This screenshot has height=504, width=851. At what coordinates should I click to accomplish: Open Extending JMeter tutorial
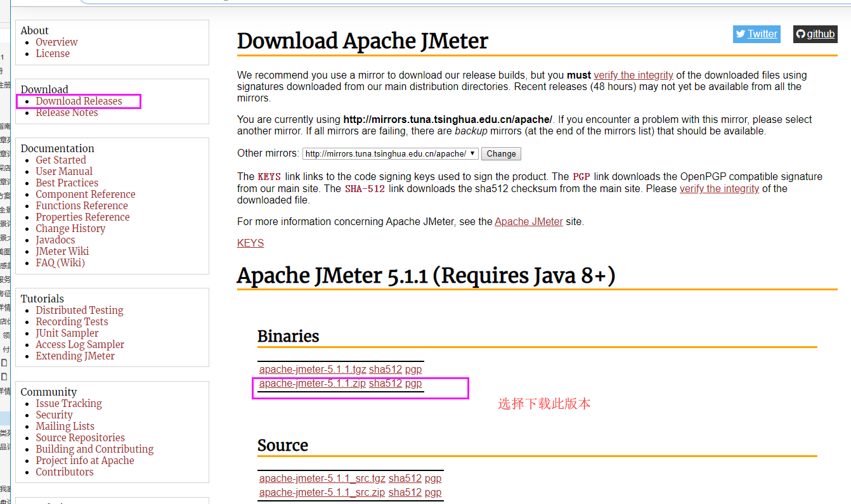pyautogui.click(x=75, y=356)
